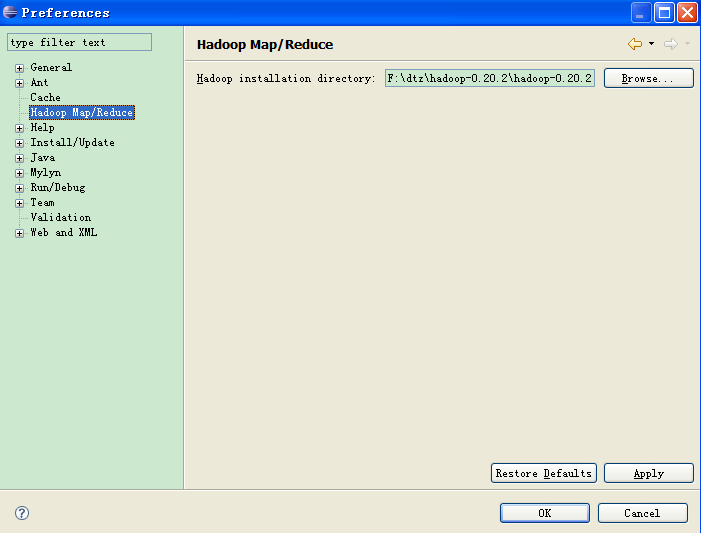Select Java preferences category
This screenshot has width=701, height=533.
[x=43, y=157]
